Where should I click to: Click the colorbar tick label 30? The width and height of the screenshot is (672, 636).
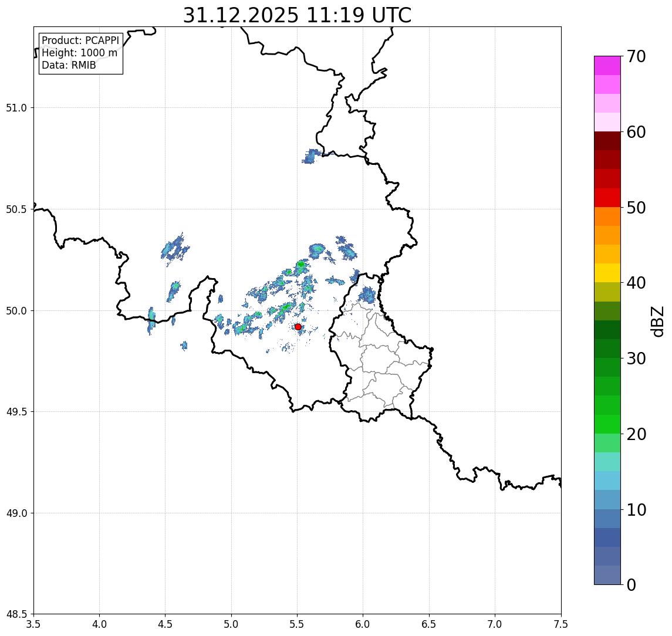point(636,358)
